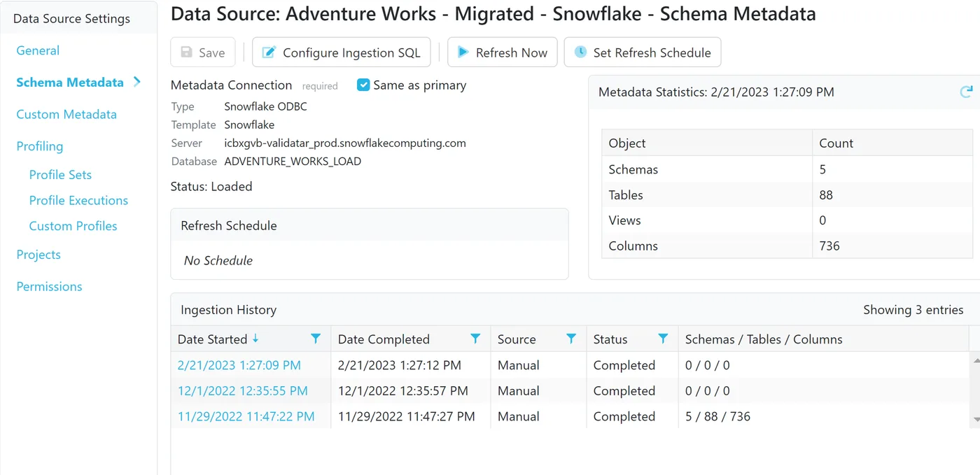Viewport: 980px width, 475px height.
Task: Filter the Date Started column
Action: point(316,339)
